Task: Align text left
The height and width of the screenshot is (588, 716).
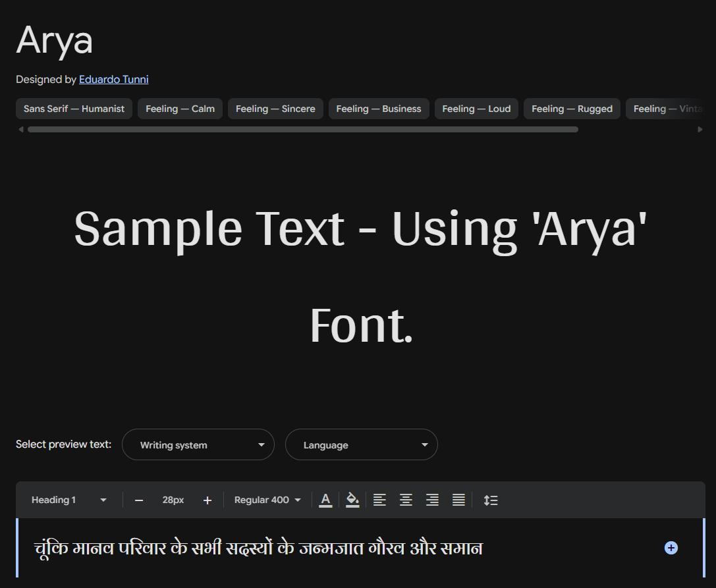Action: (379, 500)
